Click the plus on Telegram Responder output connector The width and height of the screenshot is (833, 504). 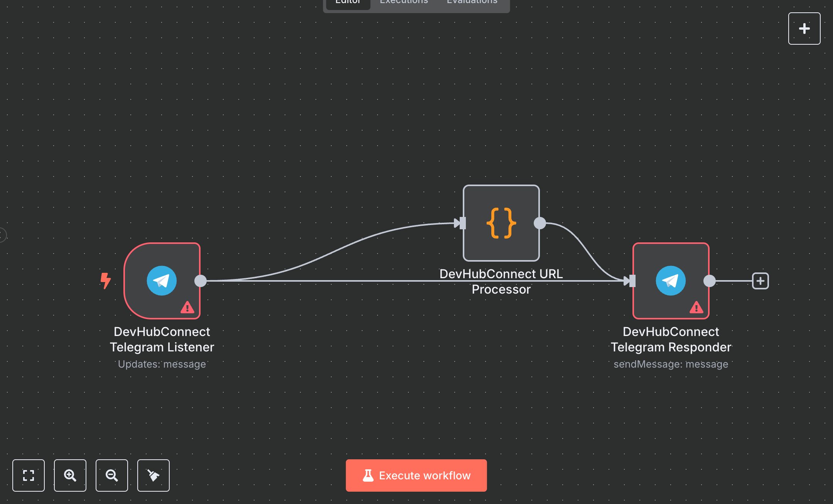[x=761, y=281]
